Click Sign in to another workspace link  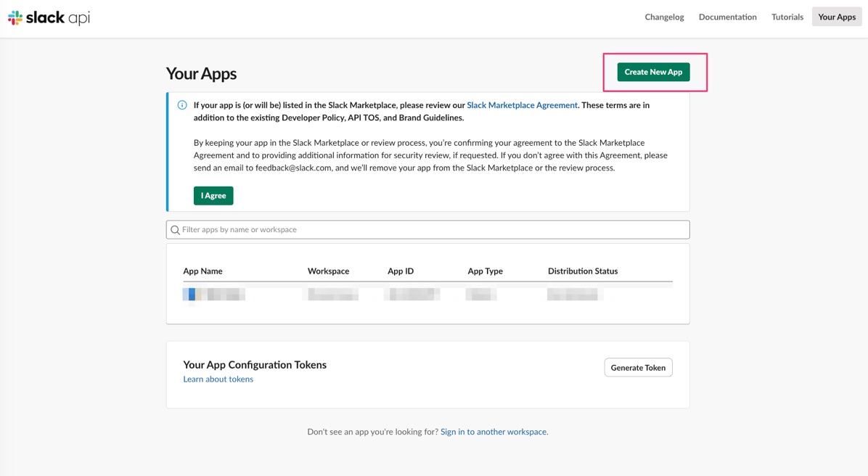coord(494,432)
